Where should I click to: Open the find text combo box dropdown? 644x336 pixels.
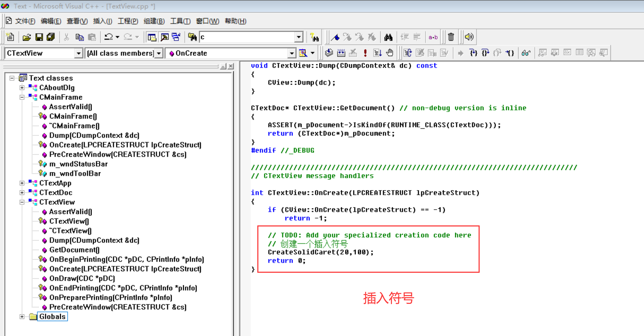click(299, 37)
